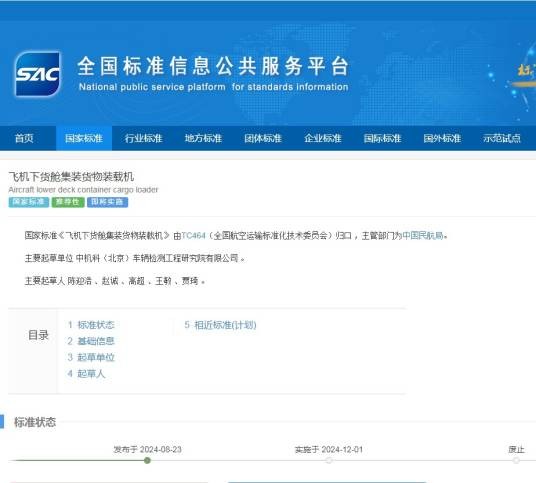This screenshot has width=536, height=483.
Task: Click the green 发布于 2024-08-23 timeline marker
Action: 147,460
